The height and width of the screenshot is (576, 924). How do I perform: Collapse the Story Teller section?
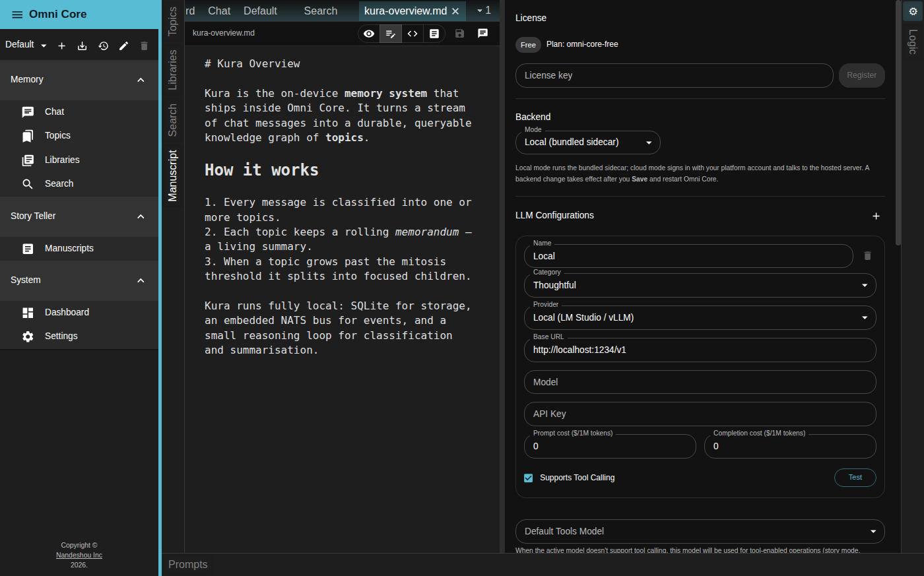pyautogui.click(x=141, y=216)
